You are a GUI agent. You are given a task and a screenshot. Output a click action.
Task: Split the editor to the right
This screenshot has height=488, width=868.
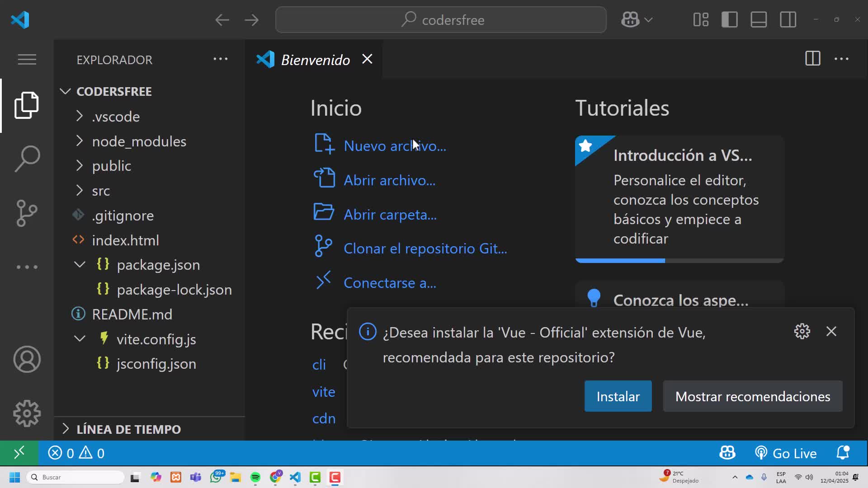pyautogui.click(x=813, y=59)
